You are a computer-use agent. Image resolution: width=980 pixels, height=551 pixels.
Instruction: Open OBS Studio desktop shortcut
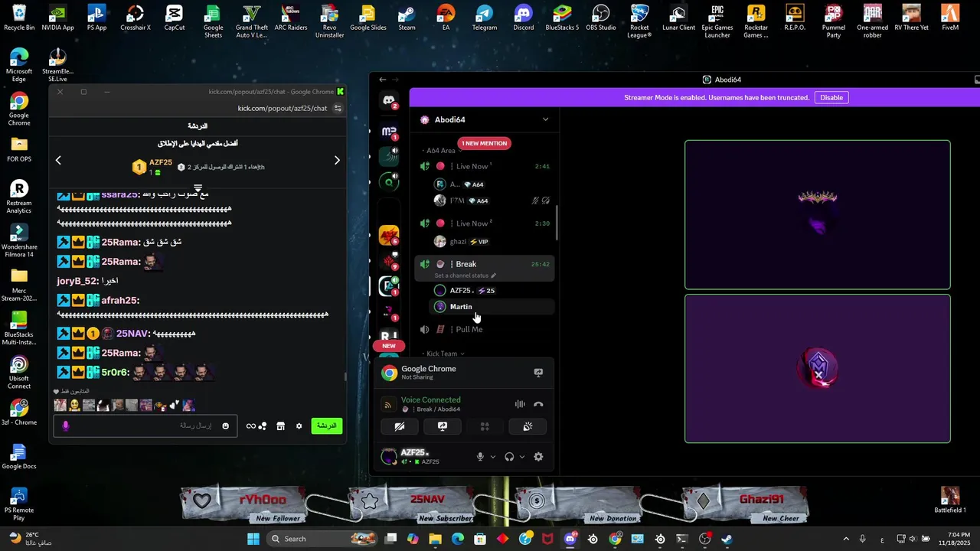click(601, 18)
